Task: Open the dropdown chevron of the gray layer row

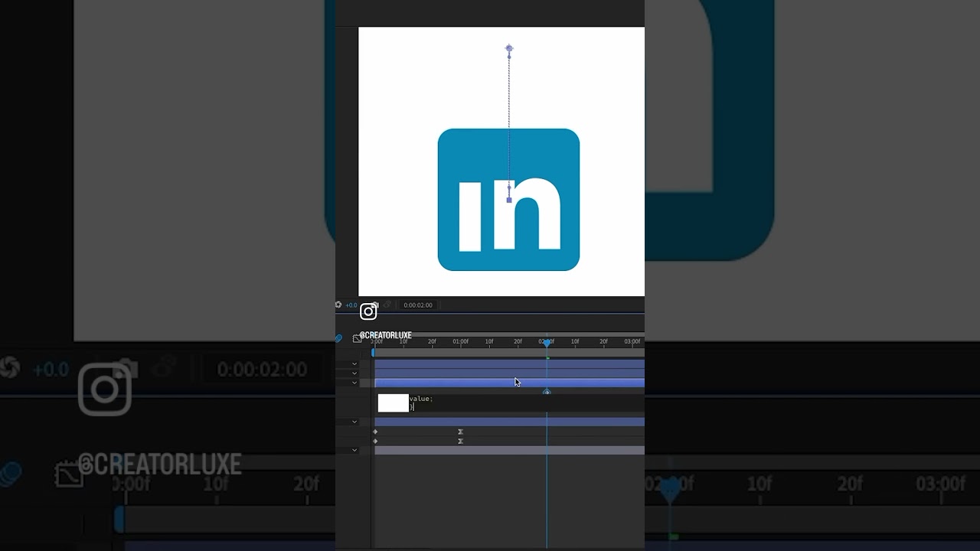Action: pyautogui.click(x=354, y=450)
